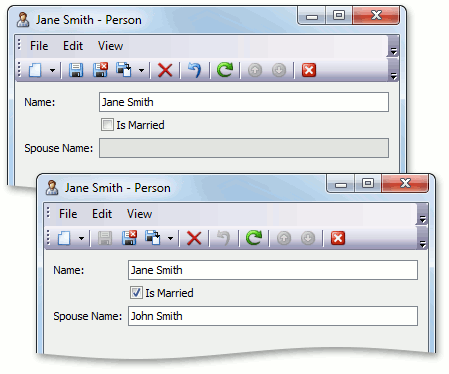The width and height of the screenshot is (449, 374).
Task: Click the Spouse Name field containing John Smith
Action: pyautogui.click(x=273, y=316)
